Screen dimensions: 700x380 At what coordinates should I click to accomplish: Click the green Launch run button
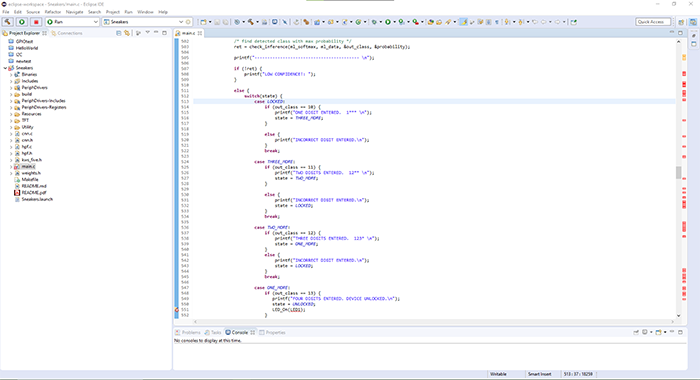click(21, 22)
